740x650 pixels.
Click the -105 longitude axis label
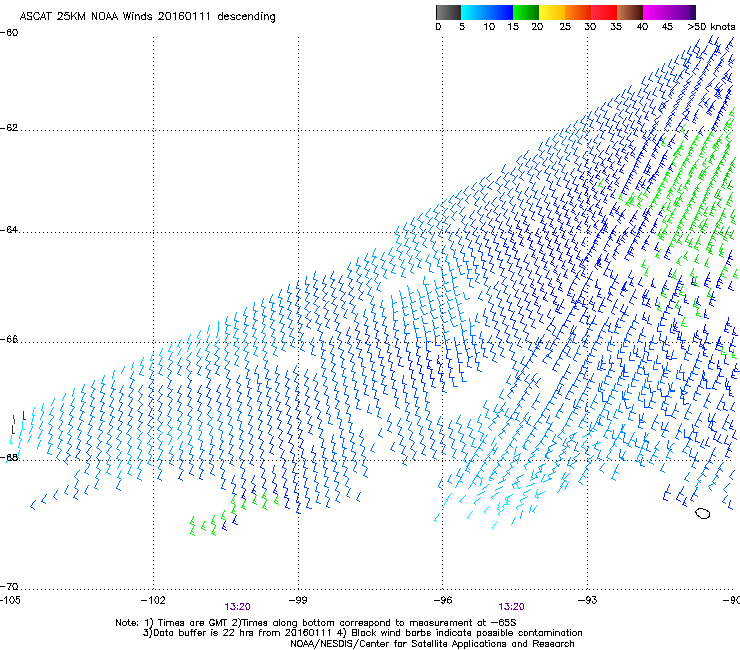(x=10, y=600)
